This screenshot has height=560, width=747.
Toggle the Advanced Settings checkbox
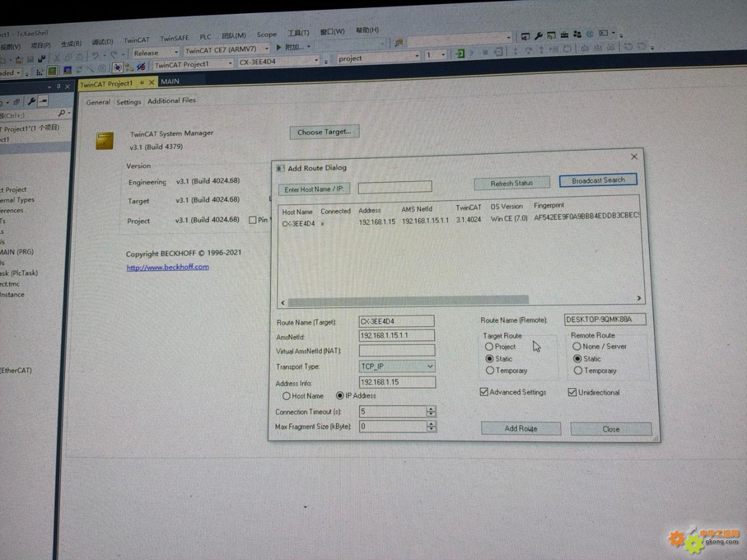pos(484,392)
